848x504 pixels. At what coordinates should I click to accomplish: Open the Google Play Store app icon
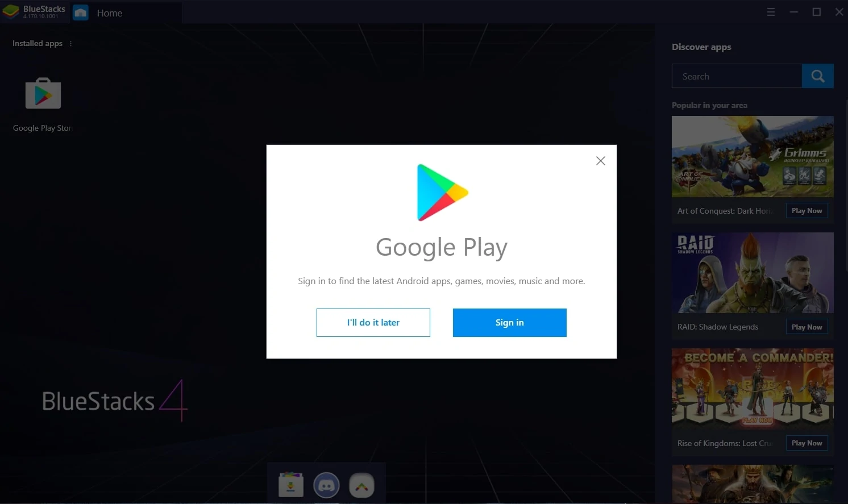(x=43, y=93)
